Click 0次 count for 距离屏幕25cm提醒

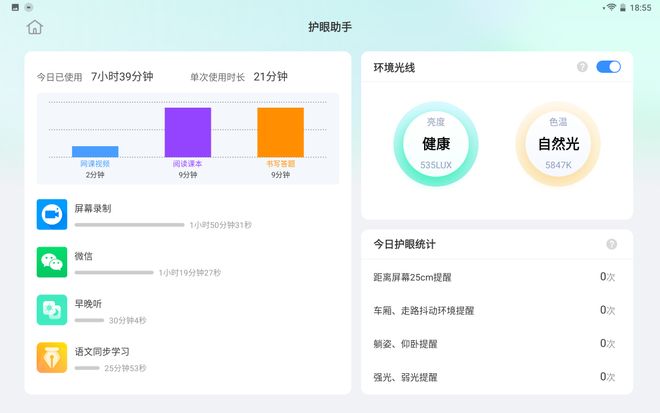click(607, 277)
